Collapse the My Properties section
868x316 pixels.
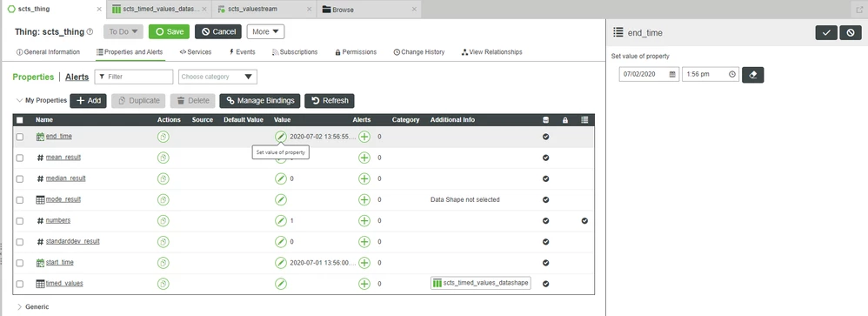point(20,100)
